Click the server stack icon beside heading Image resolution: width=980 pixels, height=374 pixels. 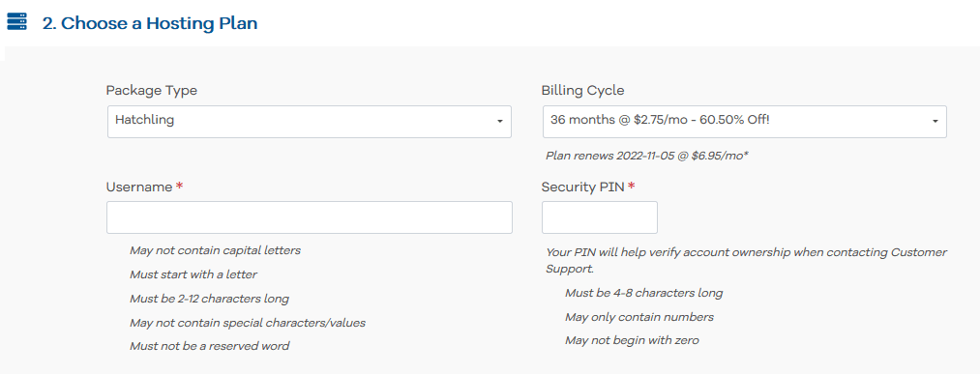pyautogui.click(x=16, y=22)
